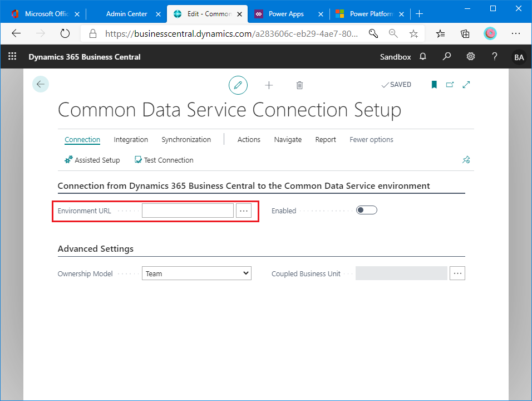Click the Coupled Business Unit field
The image size is (532, 401).
(x=401, y=273)
